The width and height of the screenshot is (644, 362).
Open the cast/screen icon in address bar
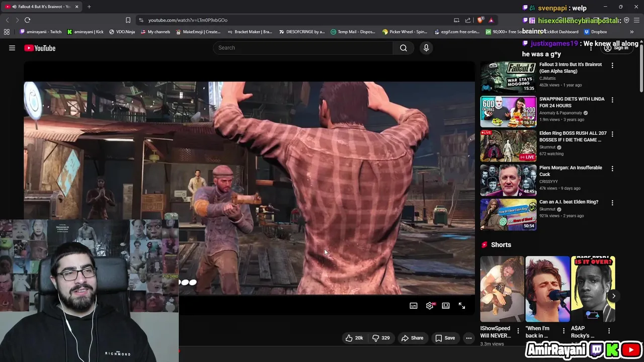(456, 20)
